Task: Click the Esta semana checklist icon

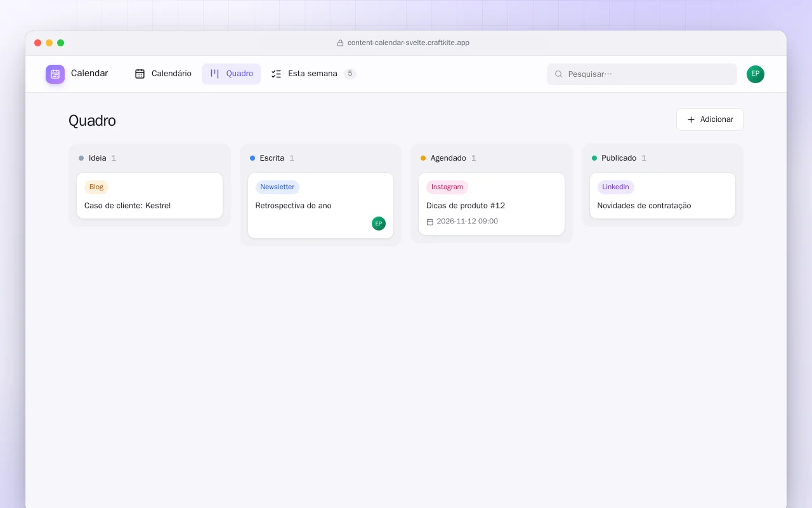Action: 277,74
